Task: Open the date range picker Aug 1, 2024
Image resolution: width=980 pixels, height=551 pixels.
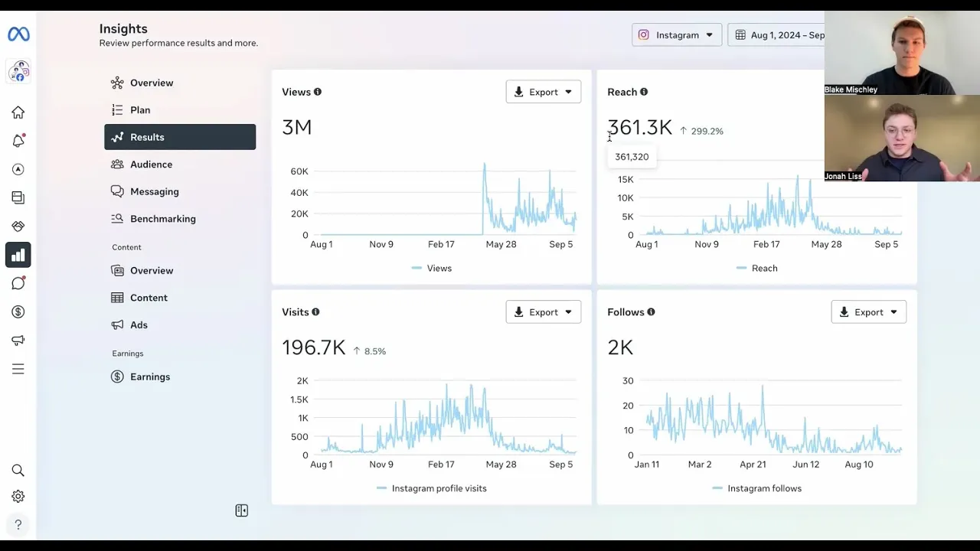Action: [776, 34]
